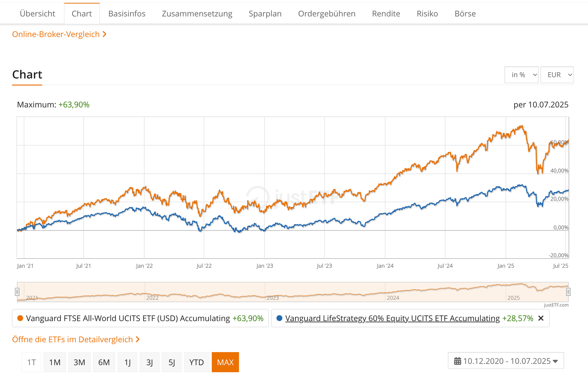Open Vanguard LifeStrategy 60% Equity link
This screenshot has height=392, width=588.
coord(392,318)
